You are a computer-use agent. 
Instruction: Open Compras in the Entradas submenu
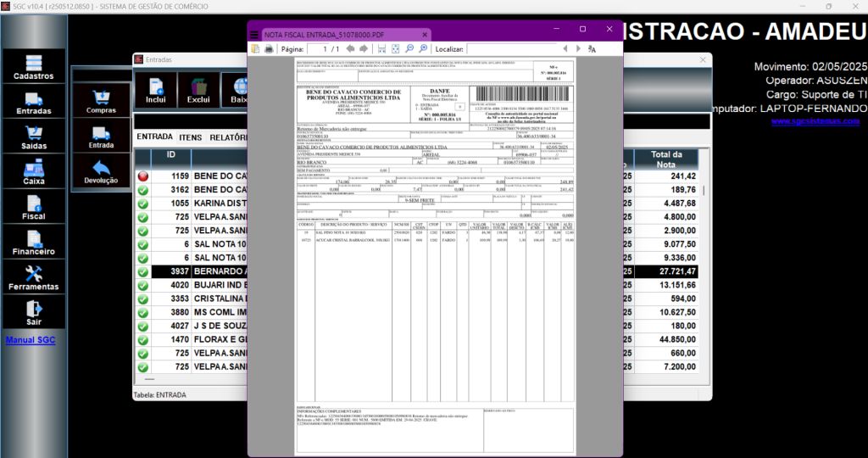(102, 101)
